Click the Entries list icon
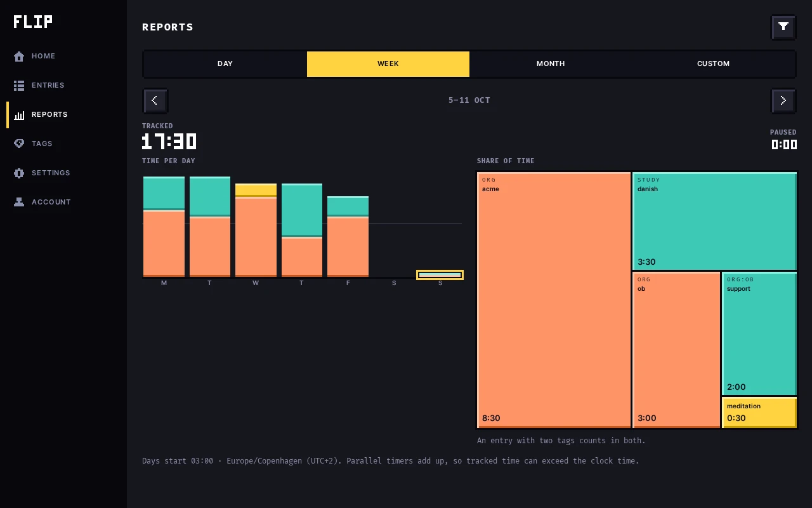812x508 pixels. (19, 86)
